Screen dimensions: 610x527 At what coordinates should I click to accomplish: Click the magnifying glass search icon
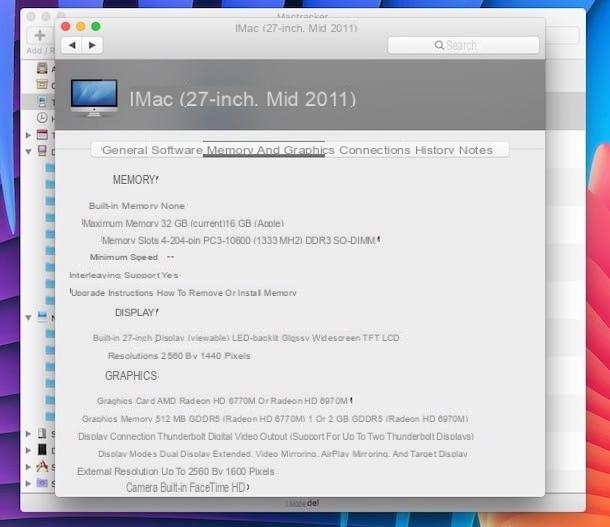[439, 45]
